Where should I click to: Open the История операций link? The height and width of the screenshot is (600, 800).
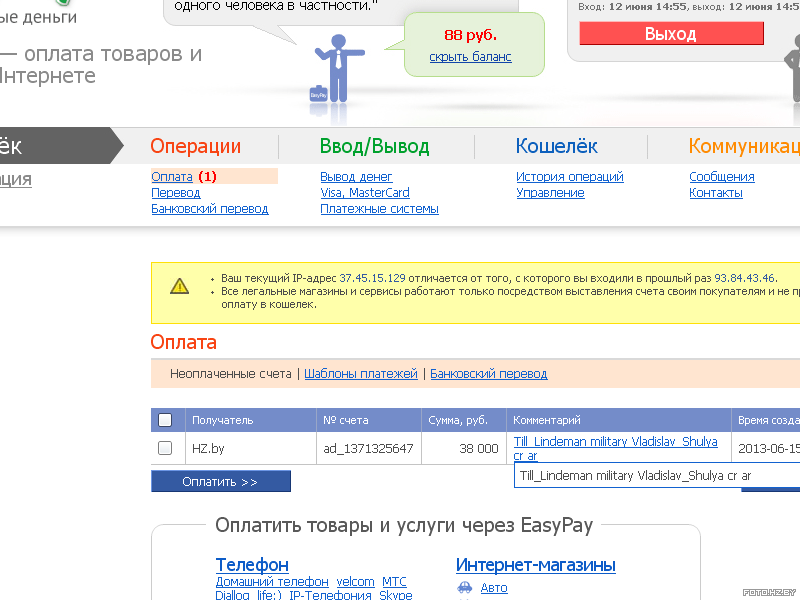[x=569, y=177]
